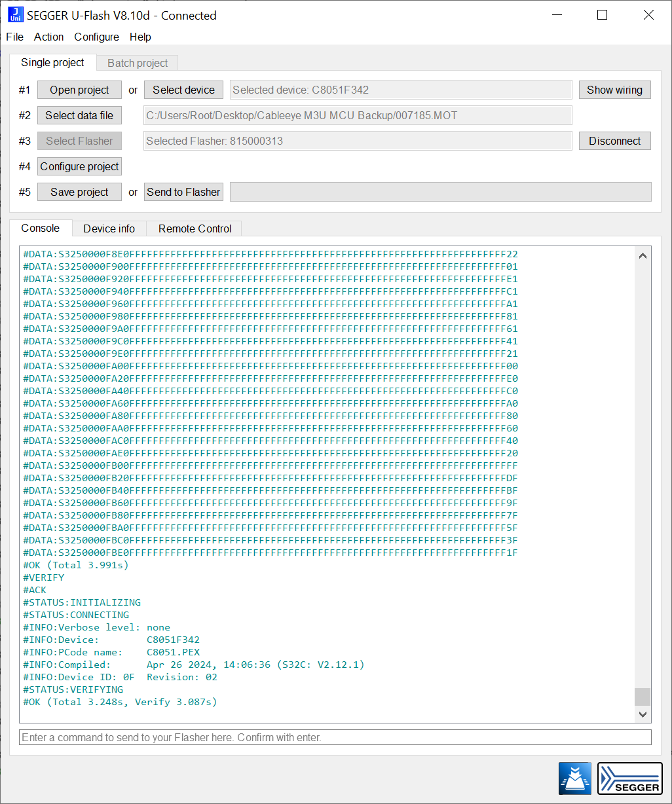Open the Help menu

(x=140, y=37)
